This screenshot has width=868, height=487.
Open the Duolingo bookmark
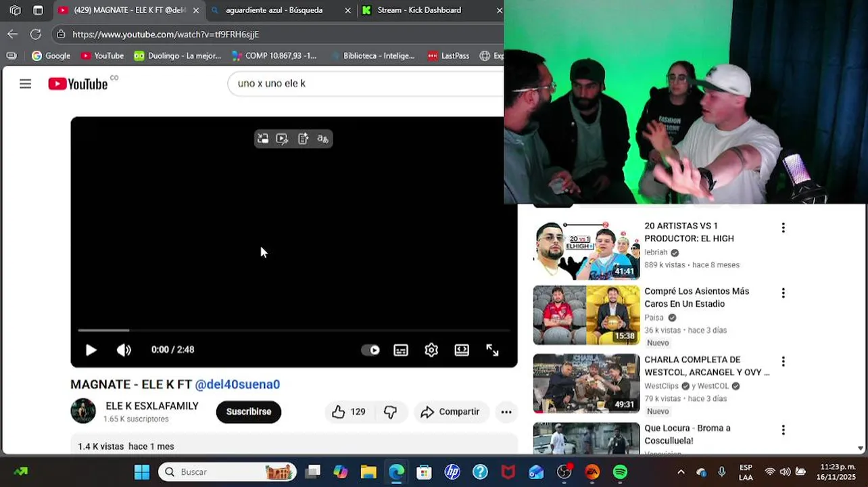(x=177, y=55)
